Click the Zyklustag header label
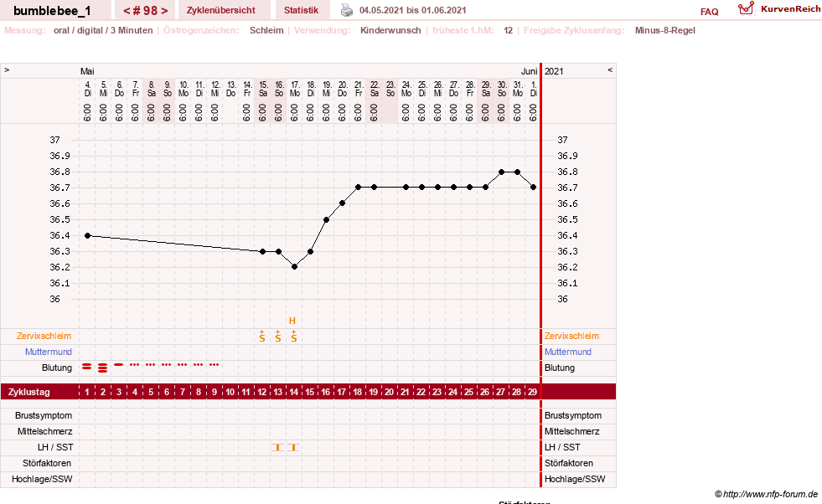The width and height of the screenshot is (822, 504). pyautogui.click(x=28, y=392)
